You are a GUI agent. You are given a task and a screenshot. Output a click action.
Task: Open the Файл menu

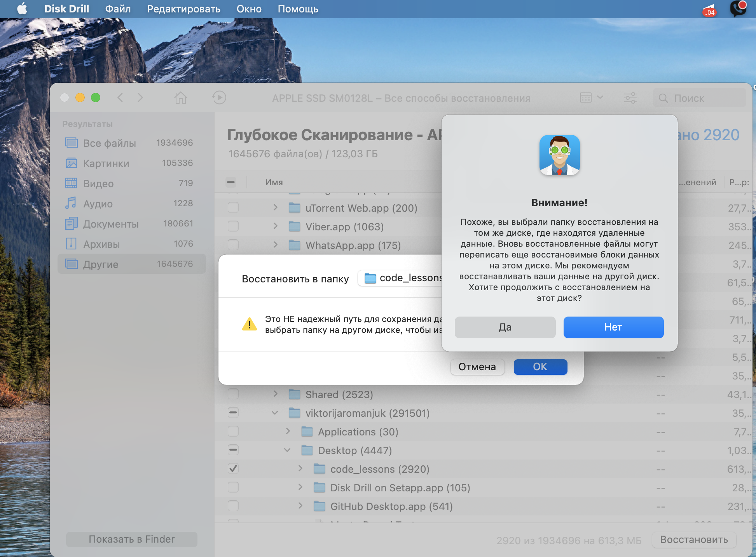coord(118,9)
